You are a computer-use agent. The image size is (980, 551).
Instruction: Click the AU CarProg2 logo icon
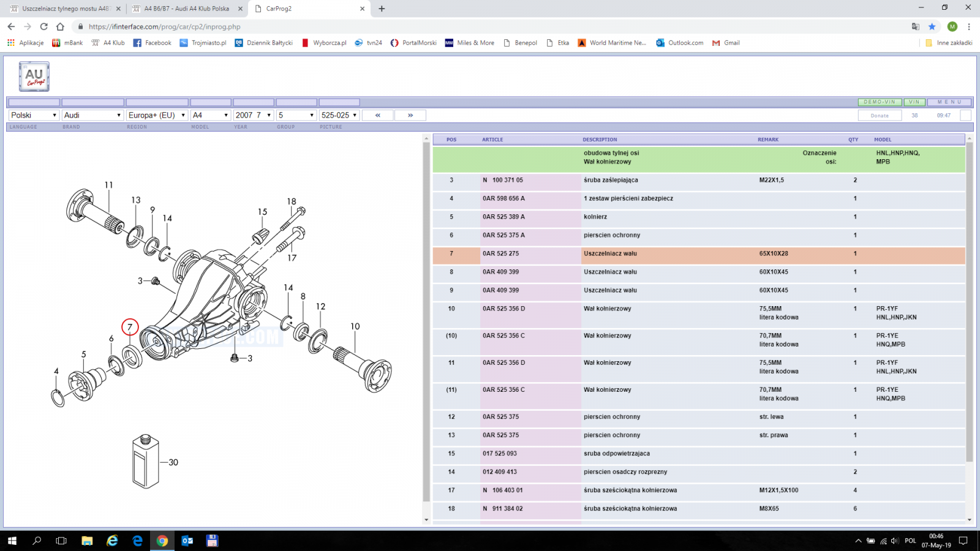click(34, 77)
